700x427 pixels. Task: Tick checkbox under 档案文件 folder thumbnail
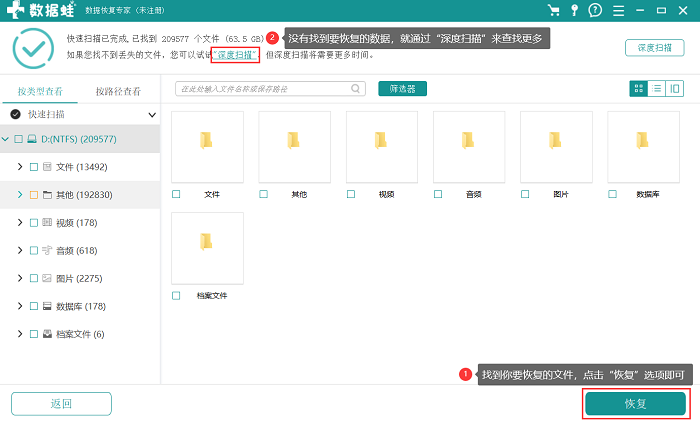(176, 295)
